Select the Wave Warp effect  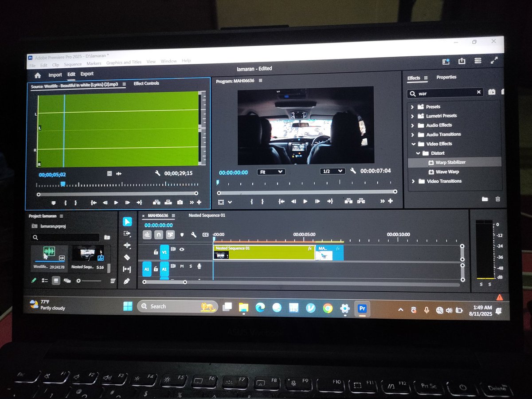[447, 172]
